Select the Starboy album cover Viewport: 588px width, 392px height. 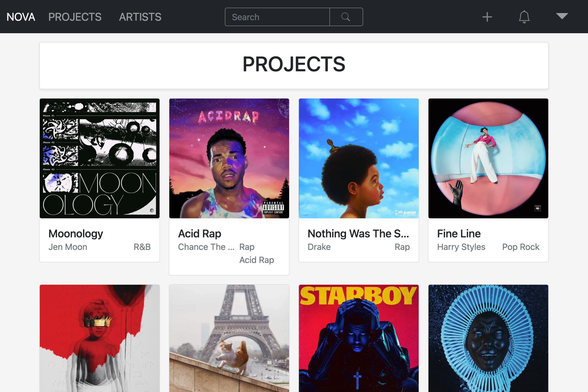click(359, 338)
